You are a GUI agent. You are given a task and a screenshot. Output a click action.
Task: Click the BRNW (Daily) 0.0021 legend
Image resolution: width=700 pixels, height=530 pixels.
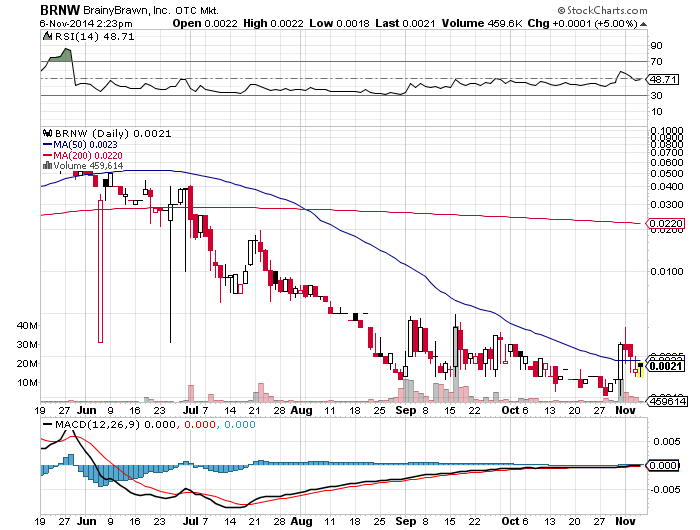(x=113, y=134)
